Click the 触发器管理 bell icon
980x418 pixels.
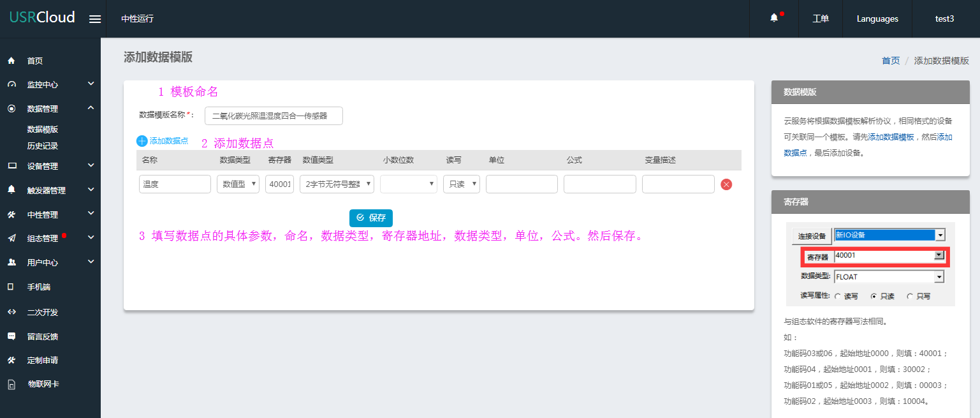[11, 190]
